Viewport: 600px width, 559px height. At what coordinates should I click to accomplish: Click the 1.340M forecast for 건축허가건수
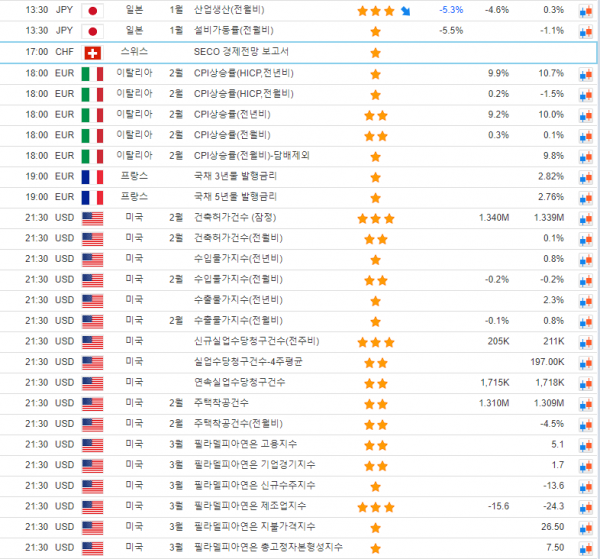[494, 218]
